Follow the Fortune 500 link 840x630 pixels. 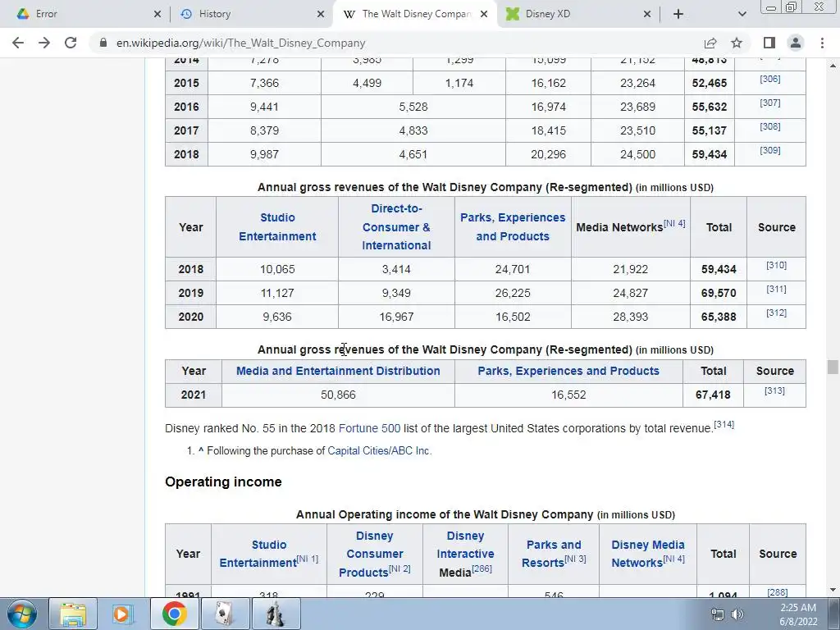coord(370,428)
